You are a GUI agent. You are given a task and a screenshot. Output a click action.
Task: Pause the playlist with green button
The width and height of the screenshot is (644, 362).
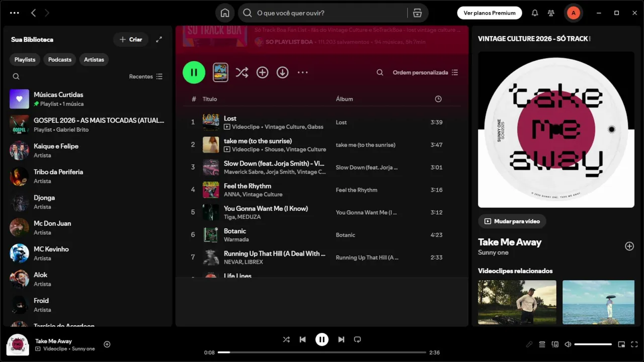pyautogui.click(x=194, y=72)
